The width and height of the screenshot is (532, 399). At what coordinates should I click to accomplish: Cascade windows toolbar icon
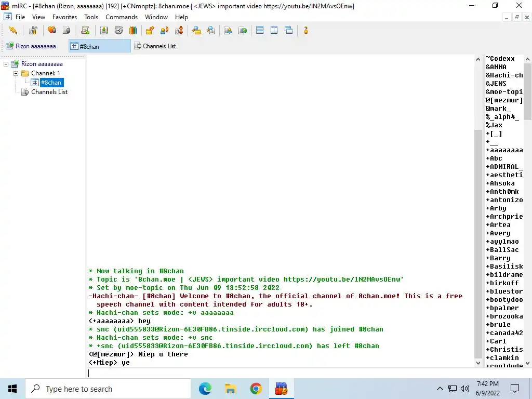coord(289,31)
